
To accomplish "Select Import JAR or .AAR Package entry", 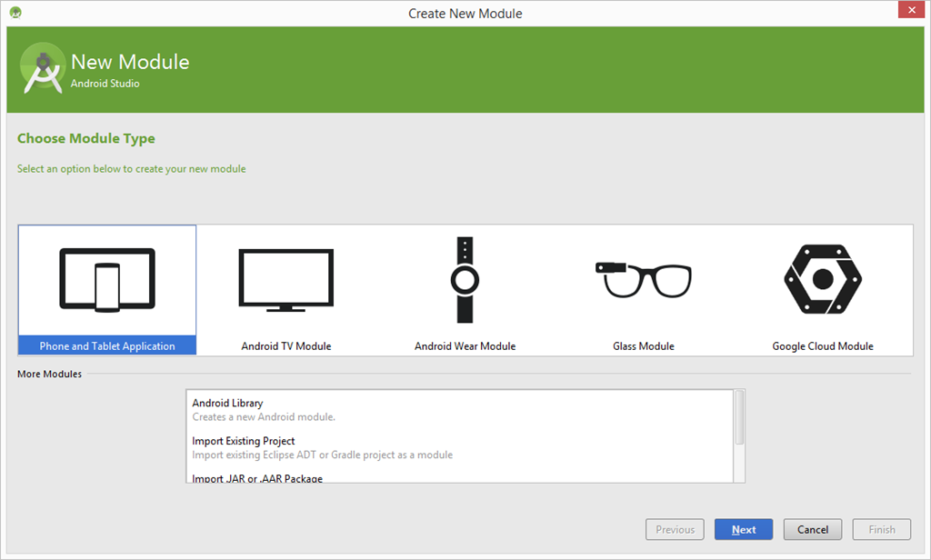I will pos(257,478).
